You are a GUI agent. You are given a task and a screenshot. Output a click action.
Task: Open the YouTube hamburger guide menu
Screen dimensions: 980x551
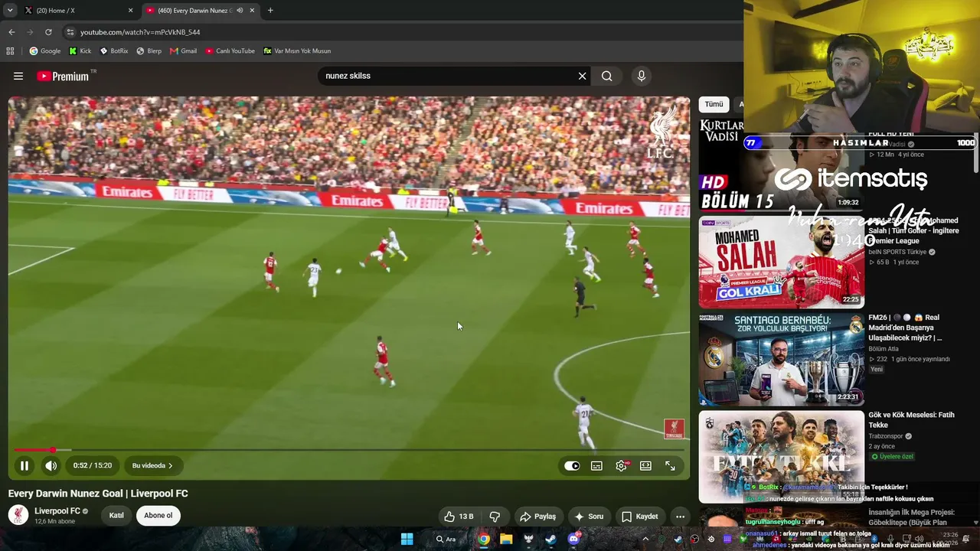[x=18, y=76]
